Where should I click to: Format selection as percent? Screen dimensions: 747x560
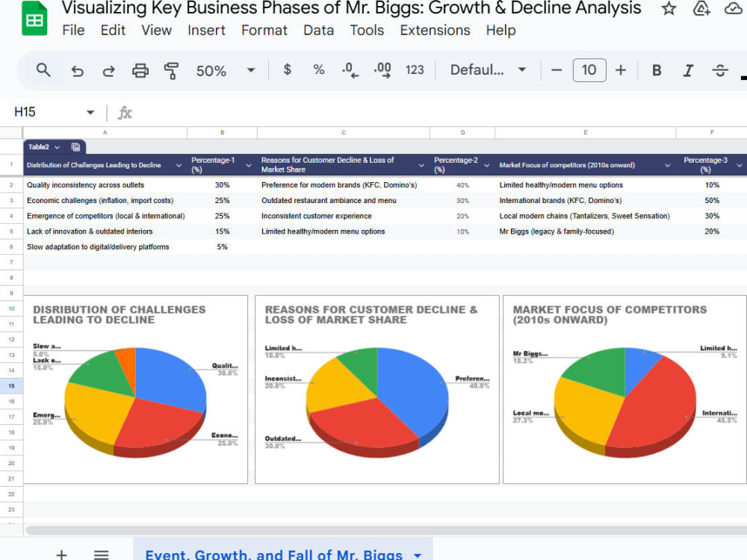(319, 70)
